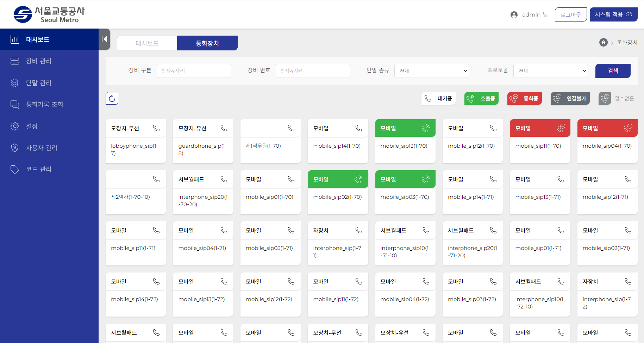The height and width of the screenshot is (343, 644).
Task: Select the mobile_sip11(1-71) device card
Action: [x=136, y=243]
